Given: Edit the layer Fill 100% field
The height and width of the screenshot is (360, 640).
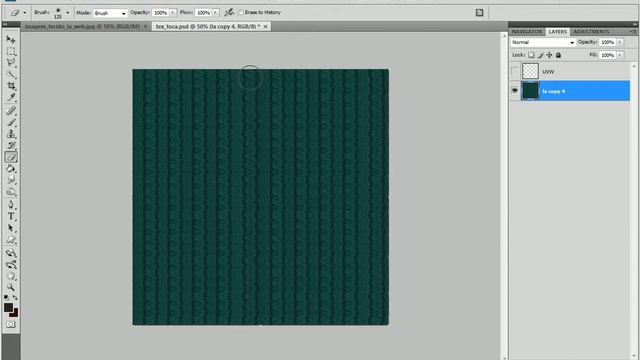Looking at the screenshot, I should coord(607,55).
